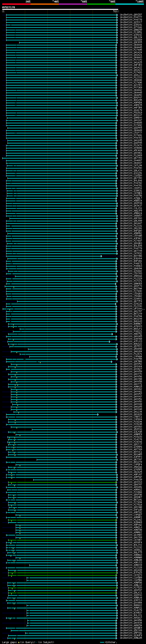This screenshot has height=644, width=146.
Task: Select the UniRef100_P12471 label
Action: point(131,354)
